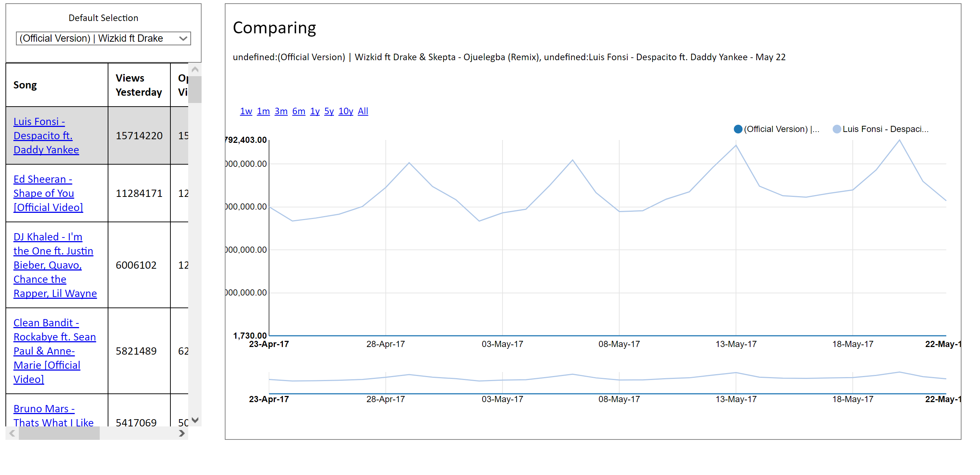Image resolution: width=980 pixels, height=475 pixels.
Task: Open DJ Khaled I'm the One link
Action: (55, 265)
